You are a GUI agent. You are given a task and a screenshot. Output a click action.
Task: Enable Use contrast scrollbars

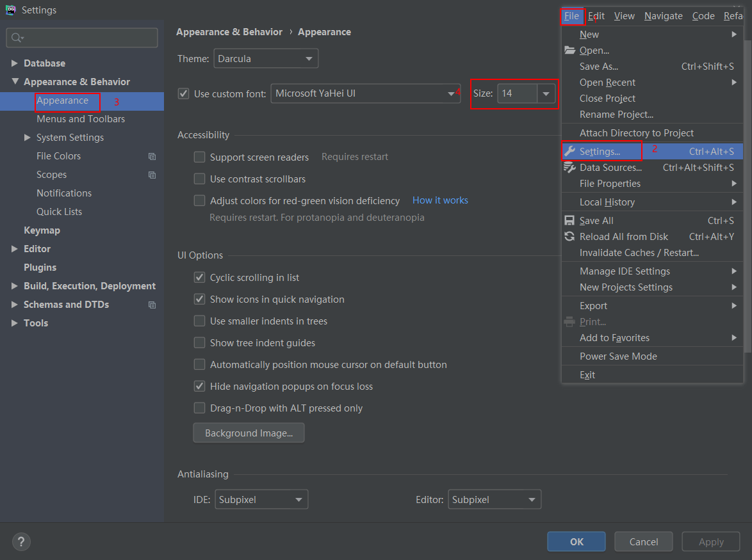pos(199,179)
